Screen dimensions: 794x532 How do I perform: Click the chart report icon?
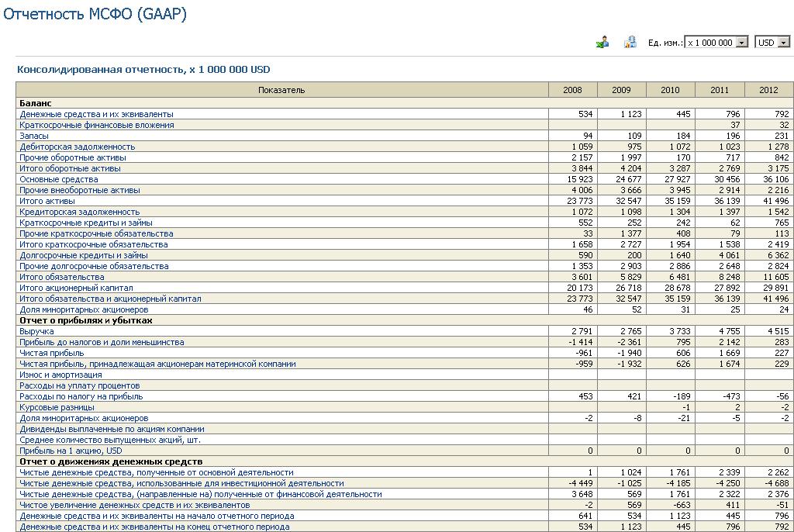point(630,43)
